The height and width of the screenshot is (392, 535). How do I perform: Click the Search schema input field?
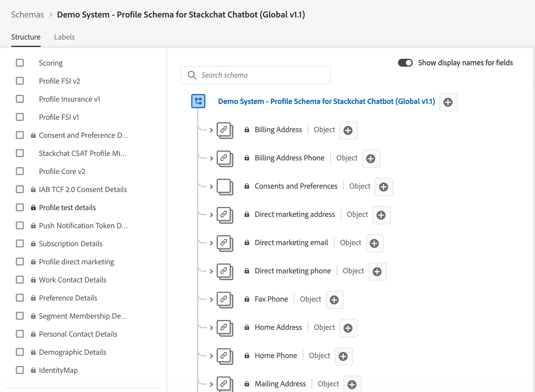click(256, 75)
